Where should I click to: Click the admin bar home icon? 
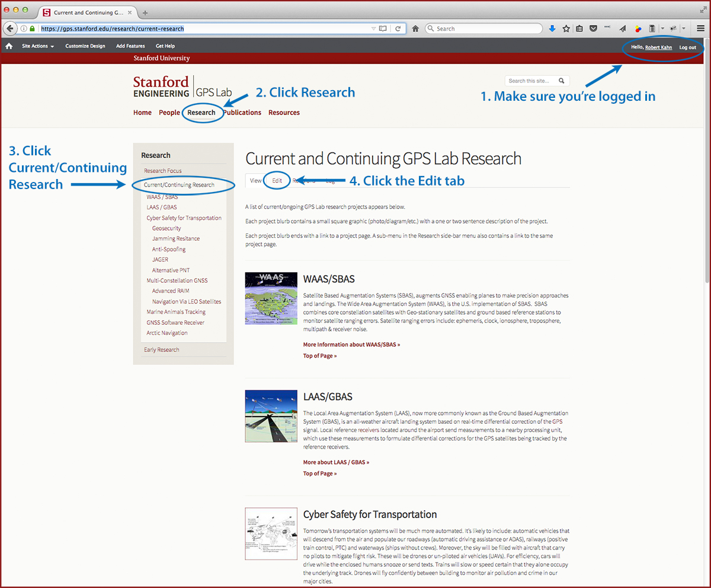coord(9,46)
